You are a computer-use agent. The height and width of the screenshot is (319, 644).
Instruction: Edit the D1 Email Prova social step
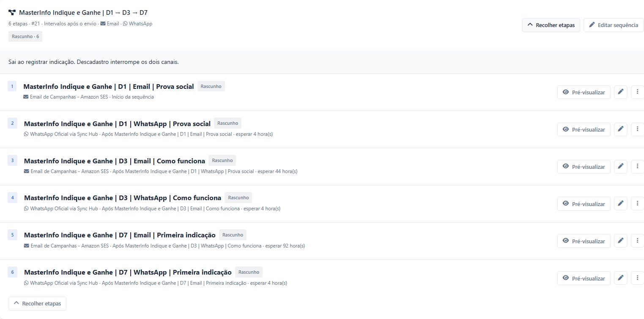(621, 92)
